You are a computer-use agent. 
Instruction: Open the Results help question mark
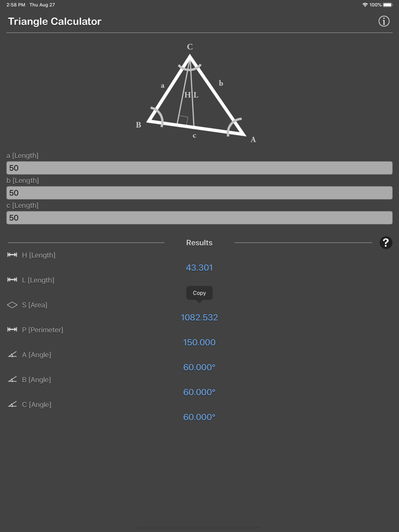pos(386,243)
